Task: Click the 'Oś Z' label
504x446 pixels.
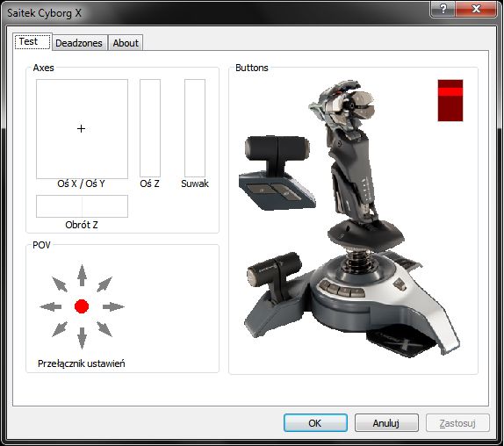Action: pyautogui.click(x=149, y=183)
